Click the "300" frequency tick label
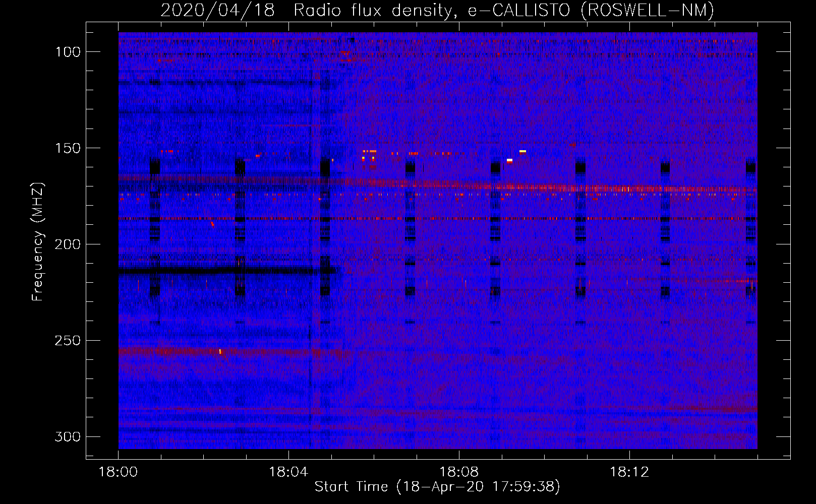Image resolution: width=816 pixels, height=504 pixels. point(68,436)
